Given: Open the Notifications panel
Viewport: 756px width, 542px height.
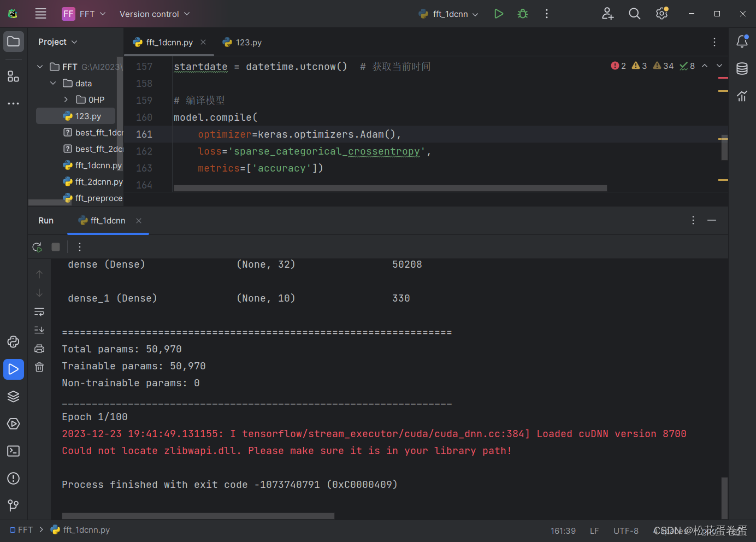Looking at the screenshot, I should tap(742, 41).
